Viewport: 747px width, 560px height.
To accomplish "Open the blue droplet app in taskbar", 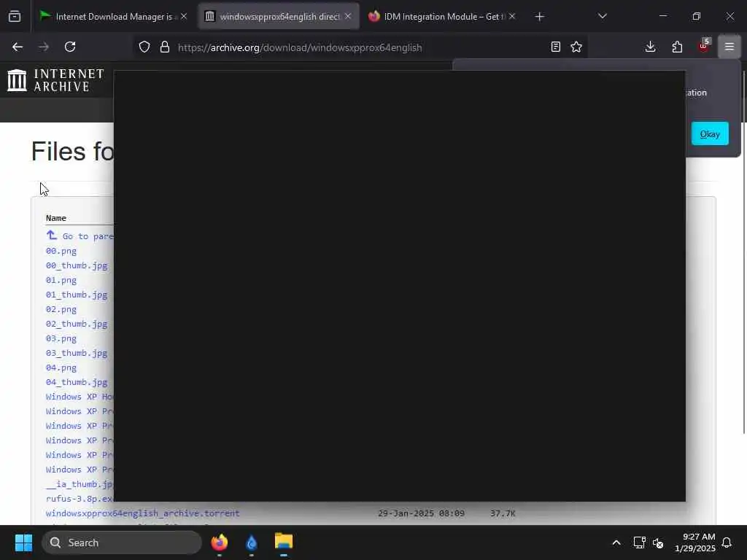I will coord(252,542).
